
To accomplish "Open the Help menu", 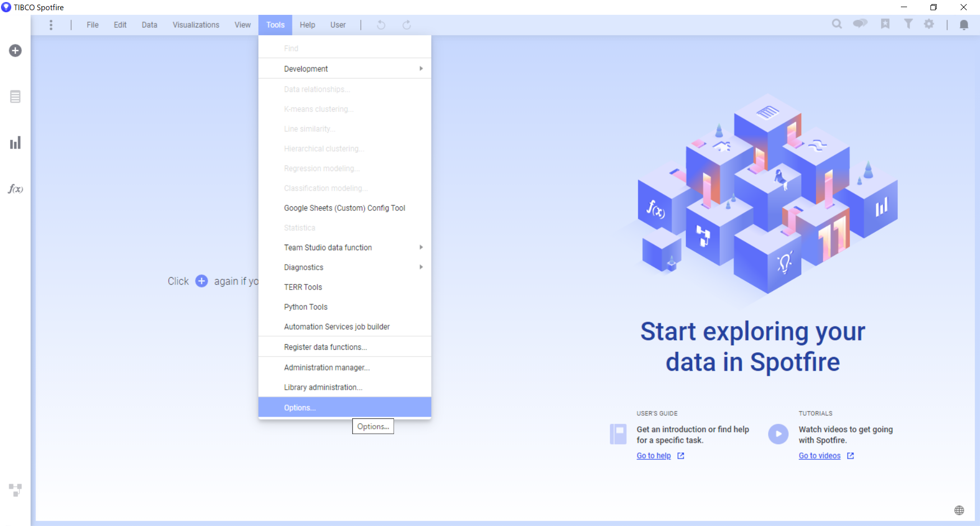I will [x=307, y=25].
